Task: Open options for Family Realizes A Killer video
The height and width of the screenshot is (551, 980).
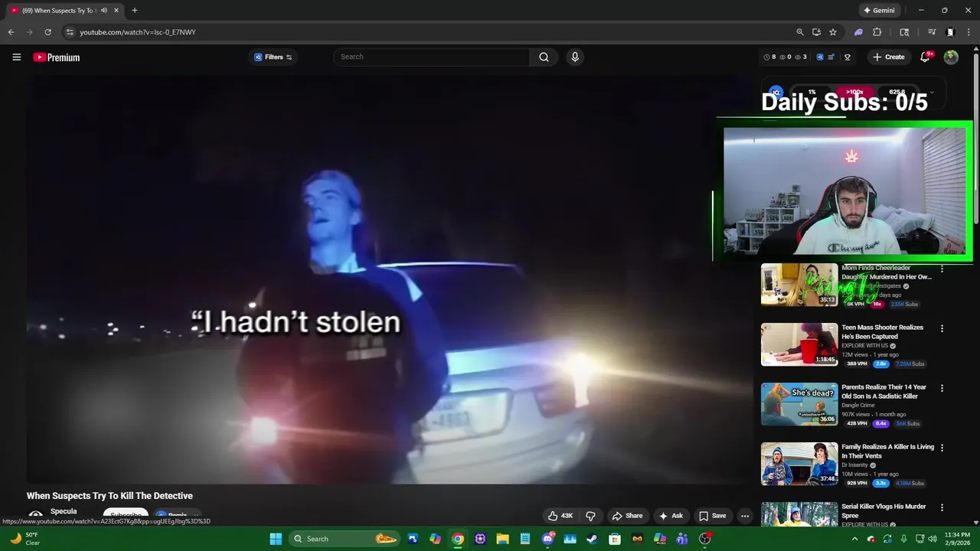Action: pyautogui.click(x=942, y=448)
